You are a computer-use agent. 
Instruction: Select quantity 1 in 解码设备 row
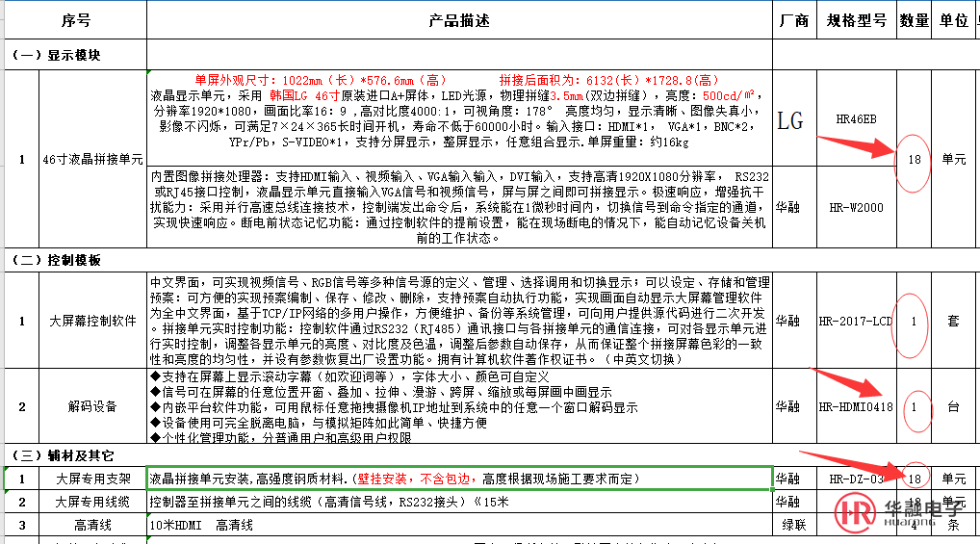pos(914,406)
